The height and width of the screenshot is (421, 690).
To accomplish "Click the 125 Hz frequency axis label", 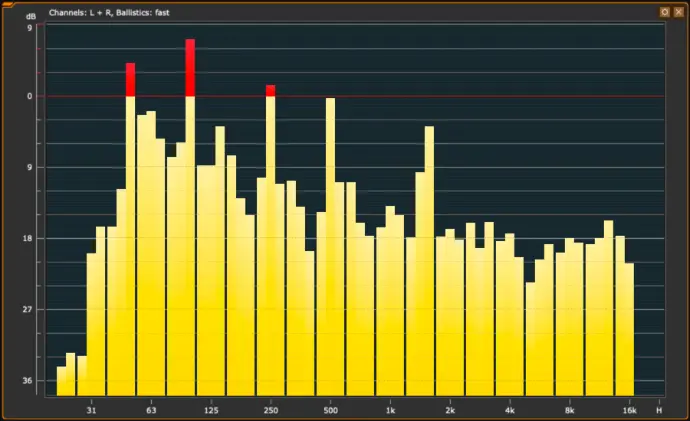I will 211,410.
